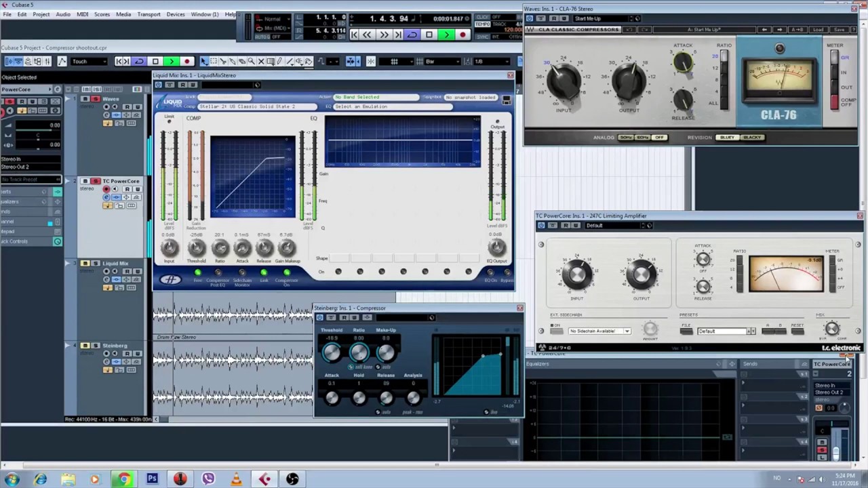Click Rewind in the transport panel

[x=367, y=35]
